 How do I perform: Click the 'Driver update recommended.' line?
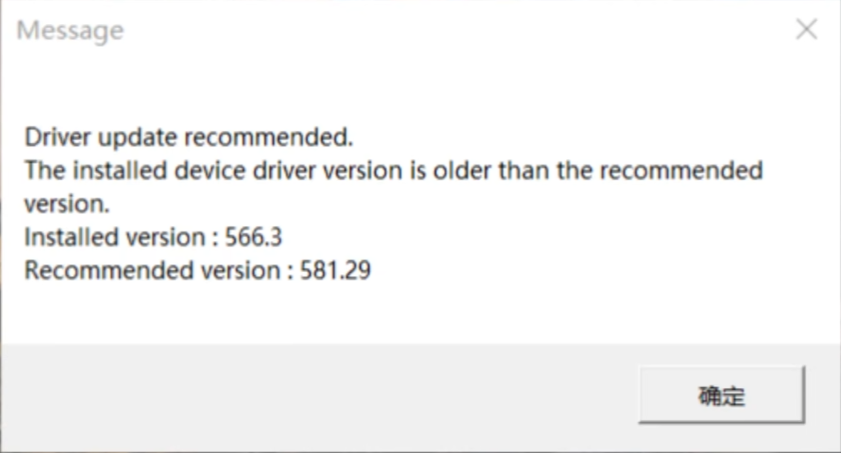click(190, 136)
